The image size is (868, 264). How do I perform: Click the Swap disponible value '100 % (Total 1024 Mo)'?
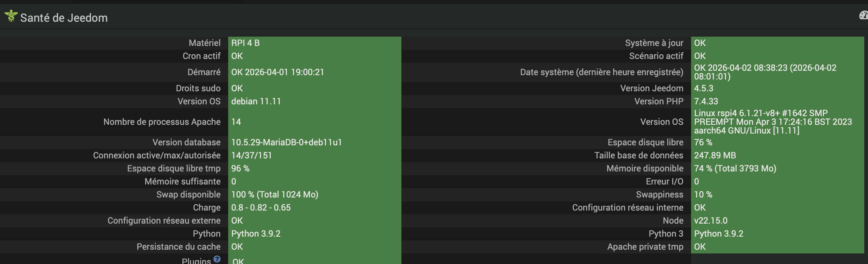click(275, 194)
